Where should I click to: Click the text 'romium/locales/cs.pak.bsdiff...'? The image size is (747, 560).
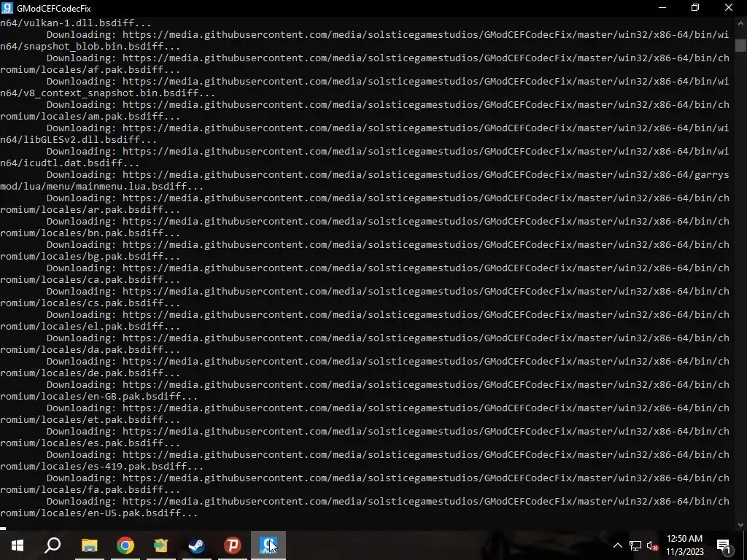pyautogui.click(x=90, y=303)
